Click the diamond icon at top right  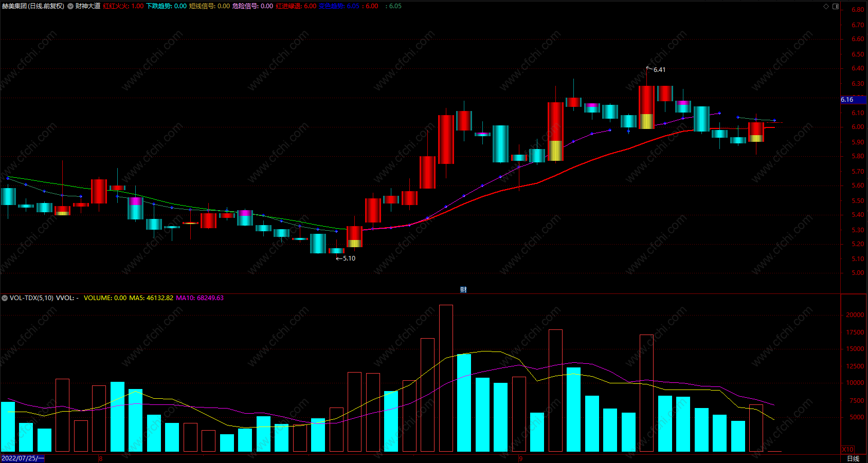click(826, 6)
